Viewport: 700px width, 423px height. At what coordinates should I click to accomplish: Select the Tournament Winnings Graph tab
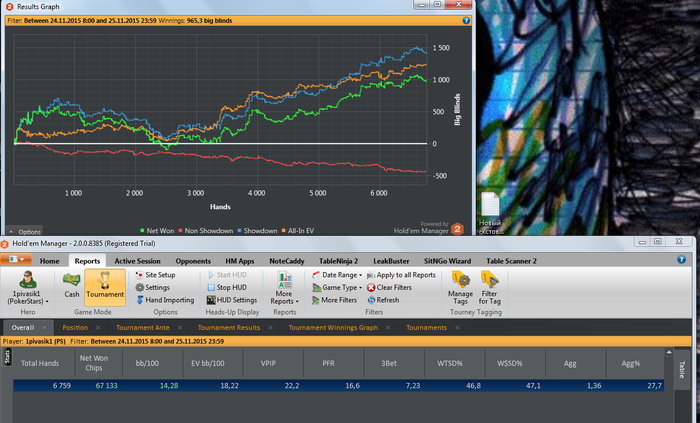pos(333,328)
